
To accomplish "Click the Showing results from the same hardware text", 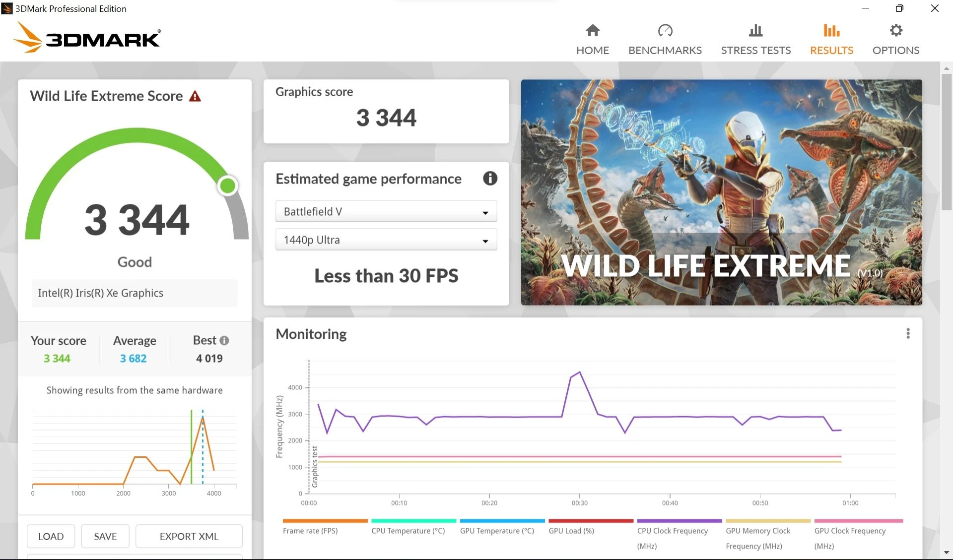I will pyautogui.click(x=135, y=390).
